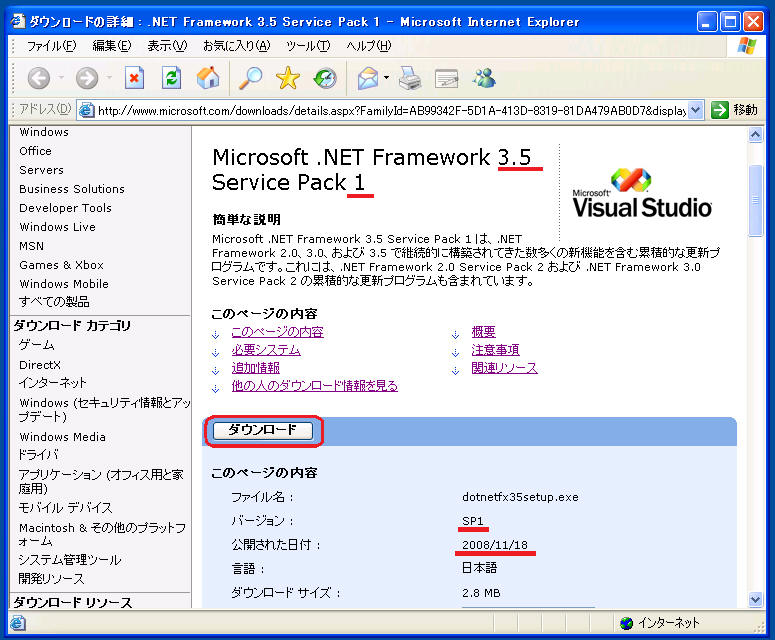Follow the 必要システム link

[266, 350]
